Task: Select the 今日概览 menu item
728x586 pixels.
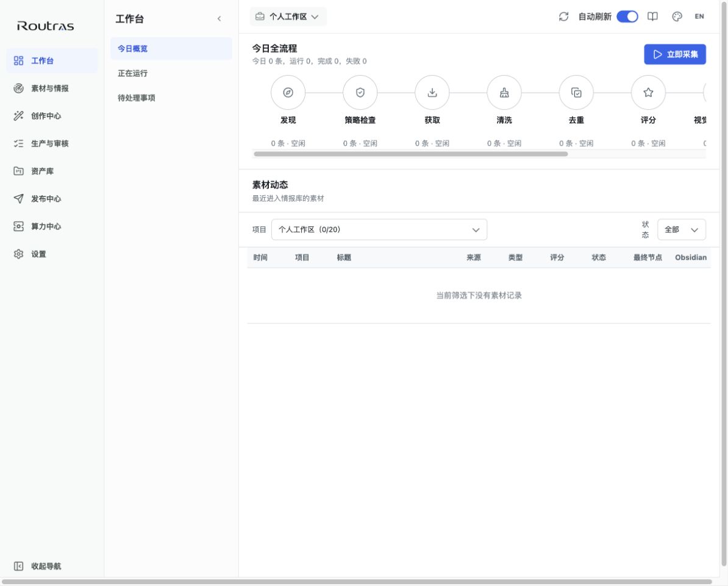Action: (171, 49)
